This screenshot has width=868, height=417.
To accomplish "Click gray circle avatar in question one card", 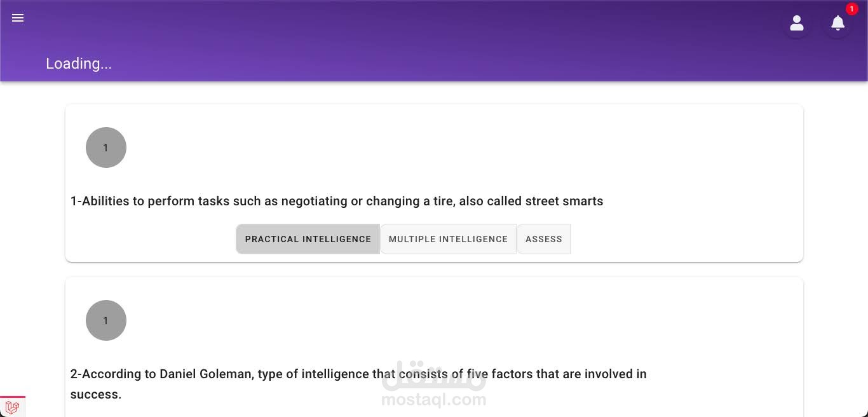I will coord(106,147).
